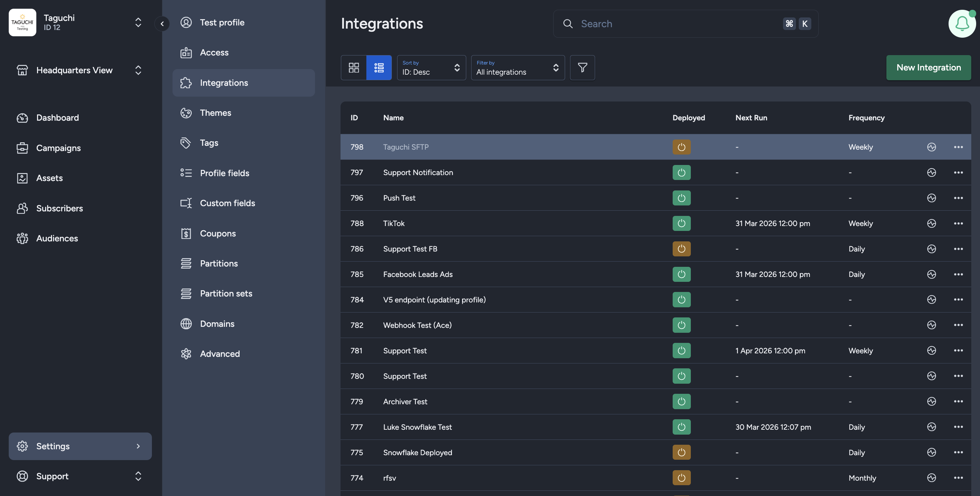The image size is (980, 496).
Task: Open the notification bell
Action: point(962,24)
